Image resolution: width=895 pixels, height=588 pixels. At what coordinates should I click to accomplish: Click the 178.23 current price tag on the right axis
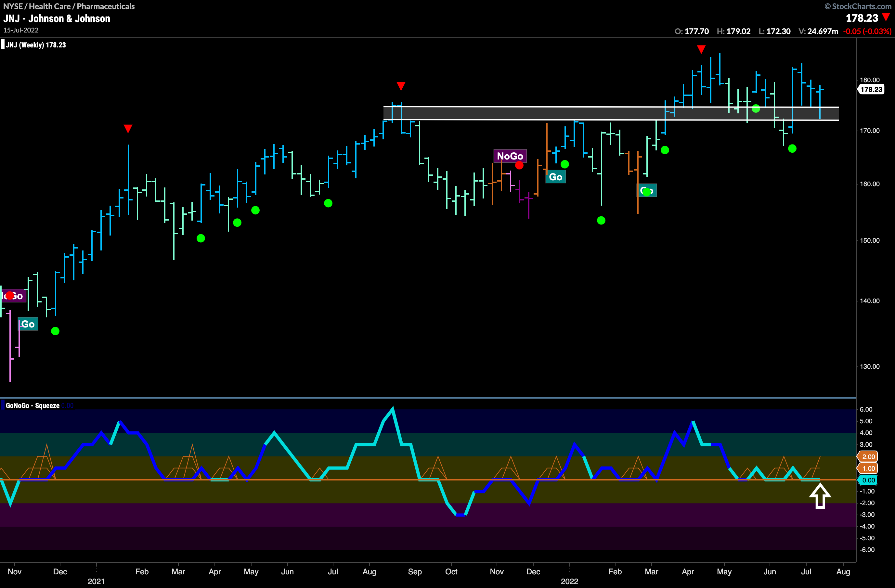(x=871, y=89)
